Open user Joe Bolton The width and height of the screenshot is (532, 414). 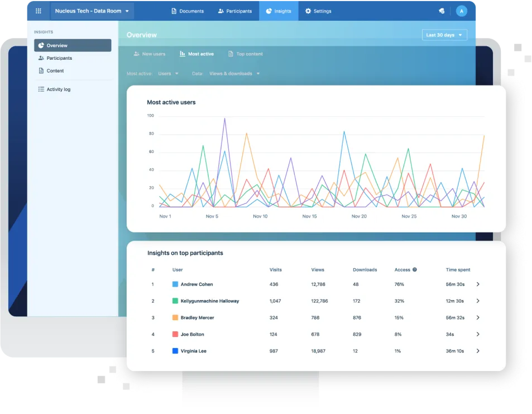pyautogui.click(x=193, y=334)
